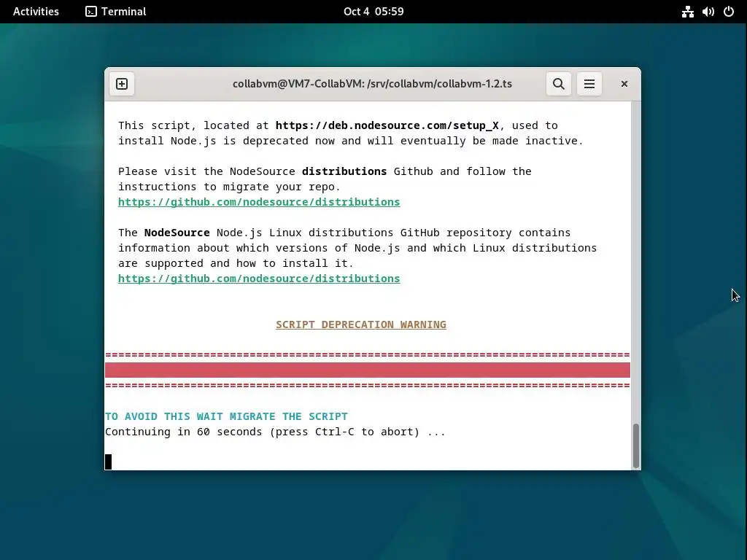747x560 pixels.
Task: Open first github.com/nodesource/distributions link
Action: [259, 202]
